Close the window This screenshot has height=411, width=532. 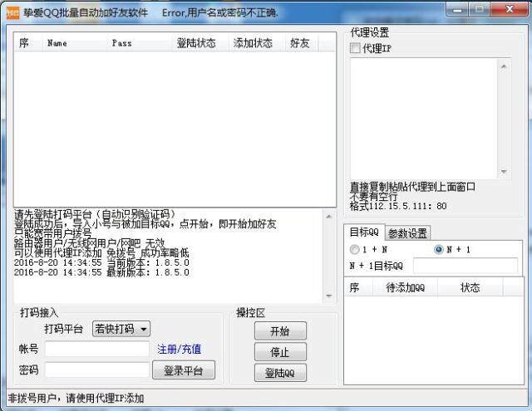509,9
